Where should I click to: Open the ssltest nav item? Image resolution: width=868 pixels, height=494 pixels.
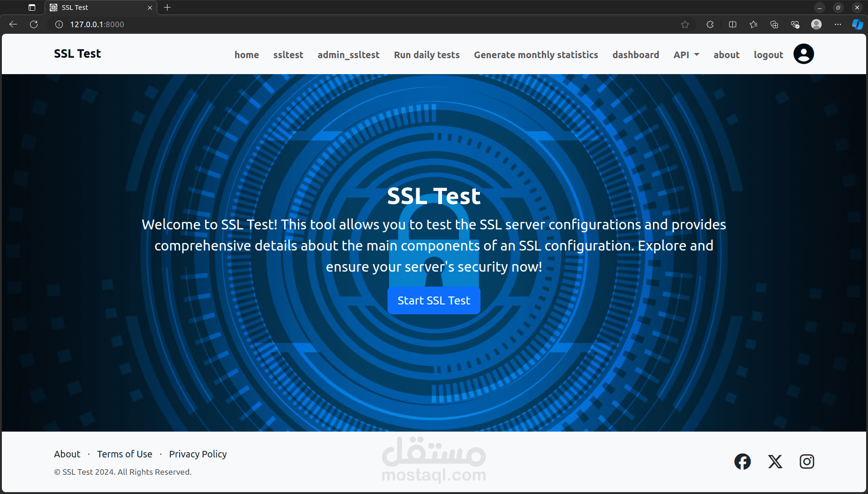coord(288,55)
